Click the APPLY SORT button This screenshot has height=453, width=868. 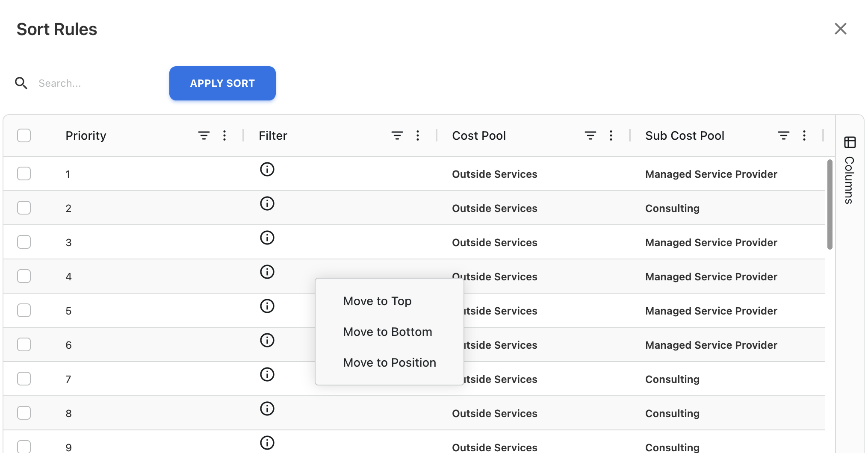pos(222,83)
